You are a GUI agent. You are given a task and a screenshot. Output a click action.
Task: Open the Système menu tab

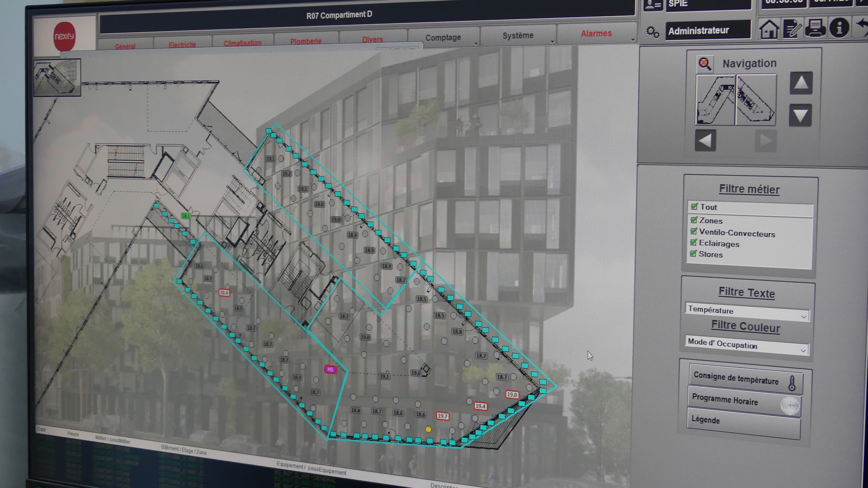point(518,36)
